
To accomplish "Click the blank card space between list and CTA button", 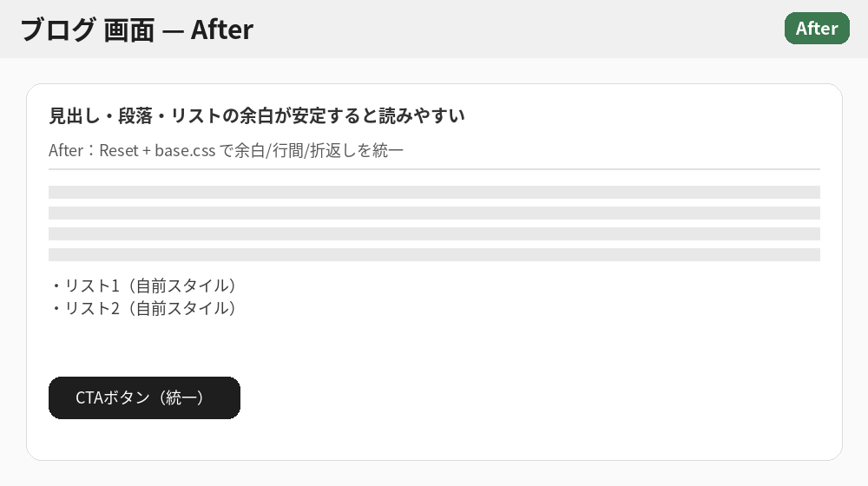I will point(434,347).
